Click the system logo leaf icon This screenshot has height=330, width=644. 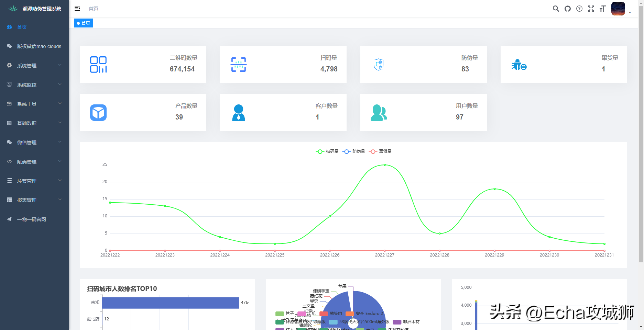coord(13,8)
